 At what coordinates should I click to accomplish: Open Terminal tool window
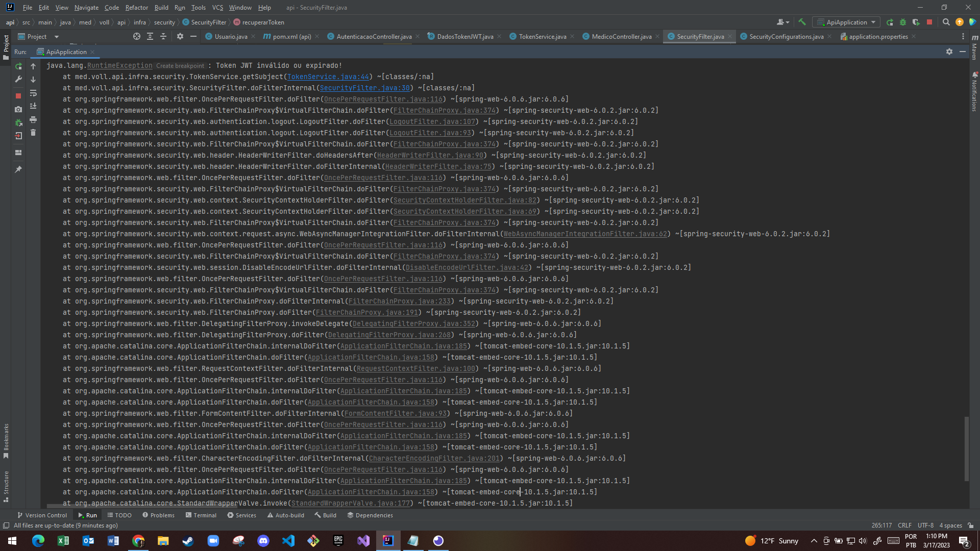(201, 515)
